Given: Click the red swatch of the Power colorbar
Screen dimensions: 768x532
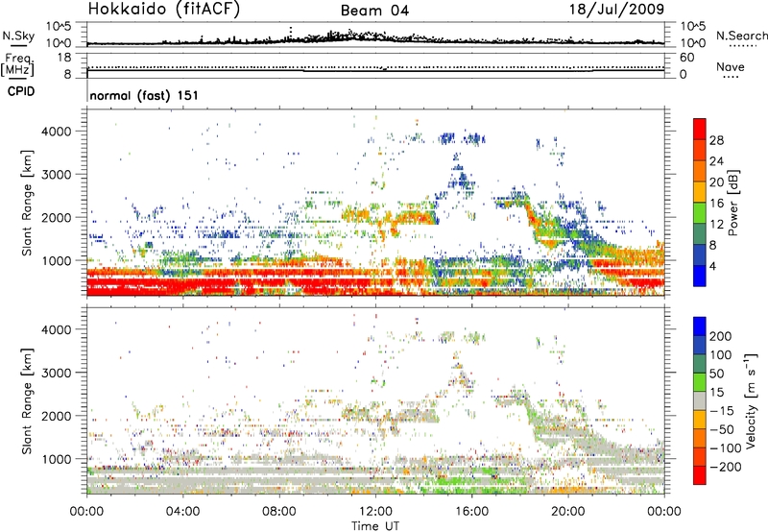Looking at the screenshot, I should click(700, 129).
